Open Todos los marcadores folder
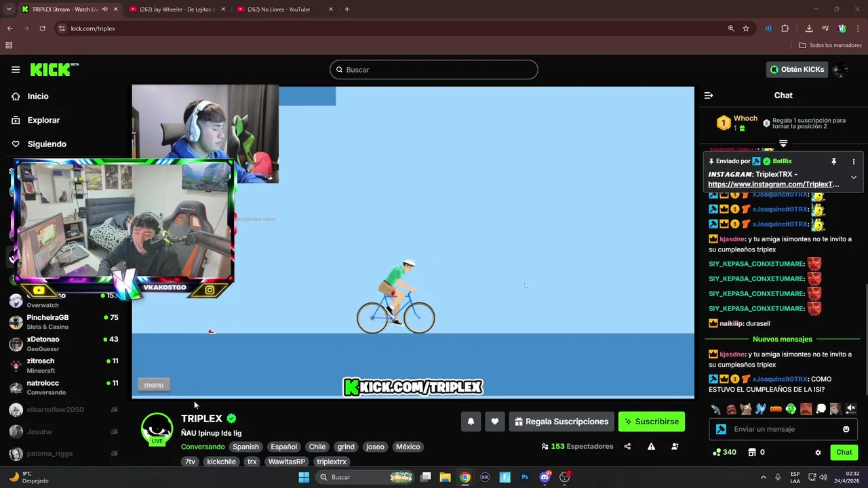Image resolution: width=868 pixels, height=488 pixels. pos(830,45)
